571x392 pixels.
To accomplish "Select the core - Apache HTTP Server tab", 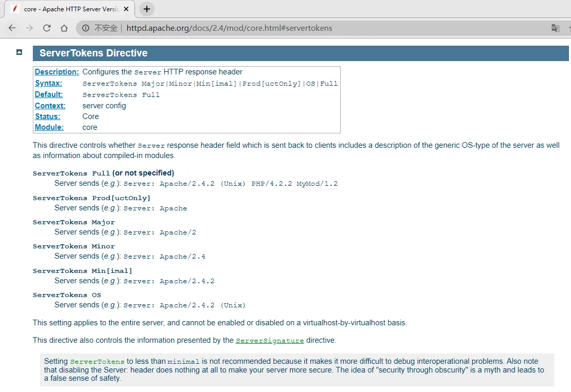I will click(69, 9).
